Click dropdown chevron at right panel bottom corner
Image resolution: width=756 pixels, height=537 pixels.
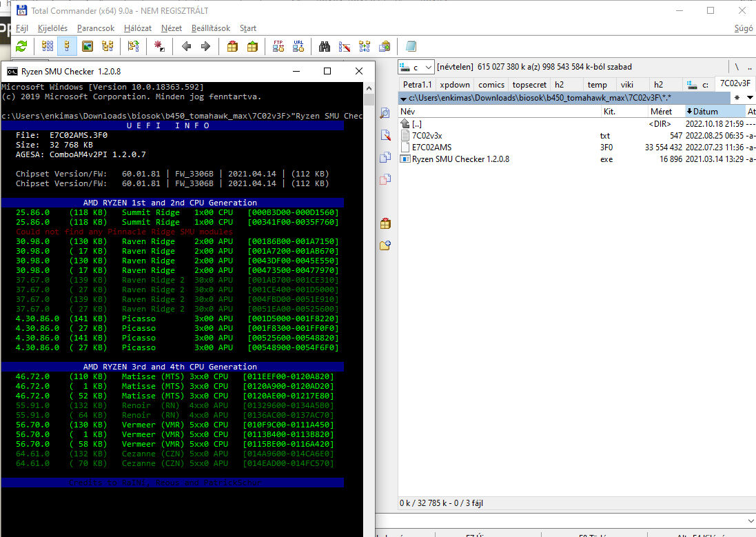[x=750, y=520]
